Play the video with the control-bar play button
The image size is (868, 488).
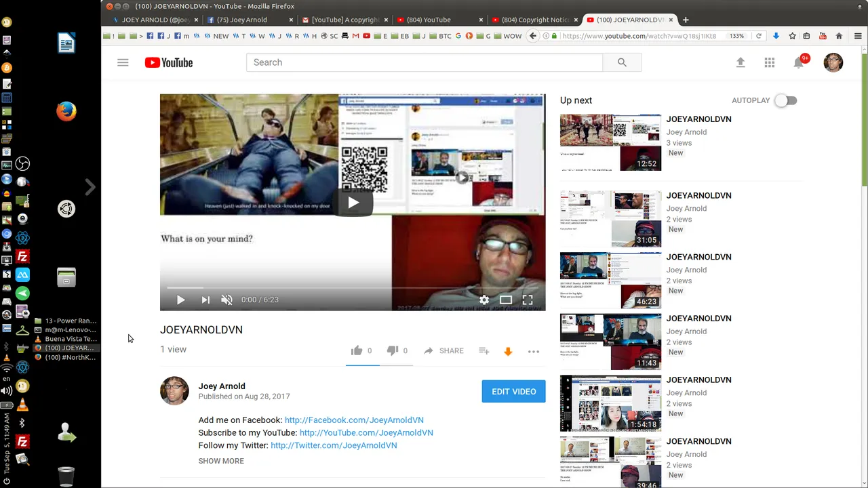point(180,300)
